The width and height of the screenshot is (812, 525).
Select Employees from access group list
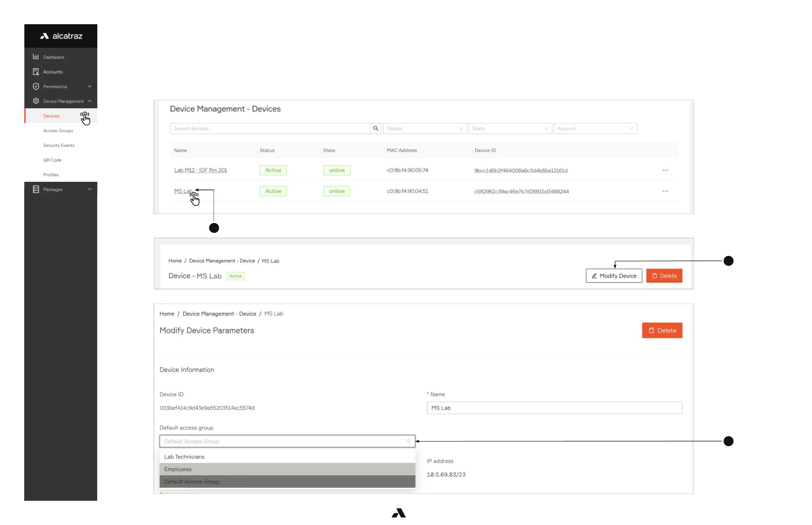[x=287, y=469]
